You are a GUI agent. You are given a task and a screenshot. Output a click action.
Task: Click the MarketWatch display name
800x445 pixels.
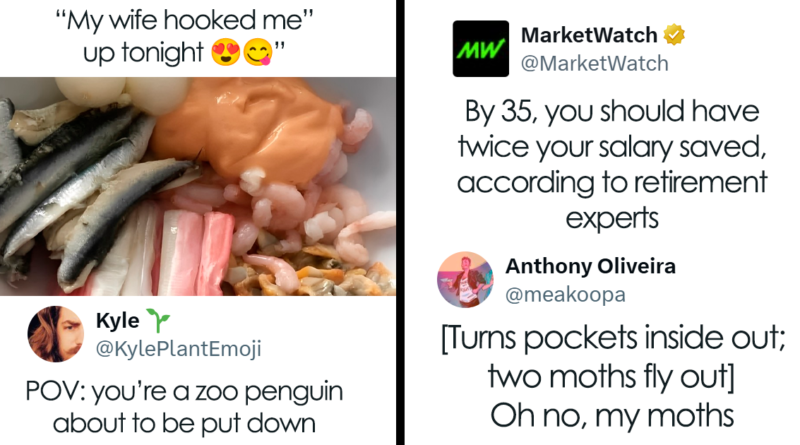pyautogui.click(x=589, y=35)
